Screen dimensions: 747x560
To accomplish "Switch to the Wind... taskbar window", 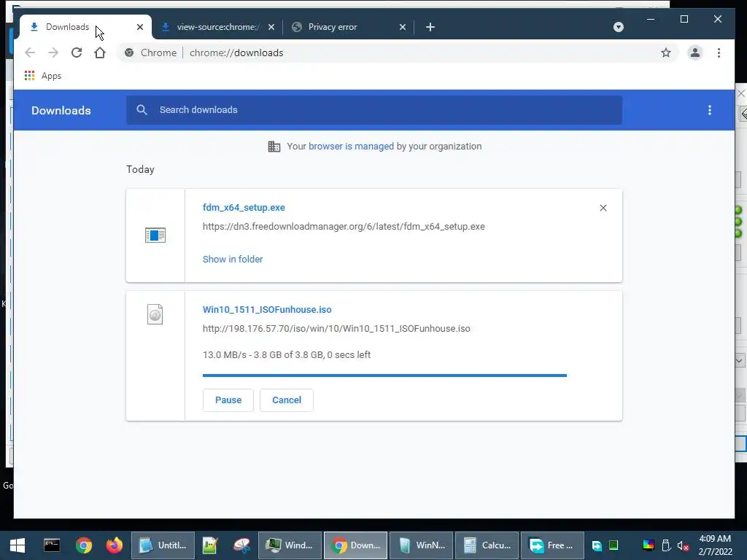I will pos(290,545).
